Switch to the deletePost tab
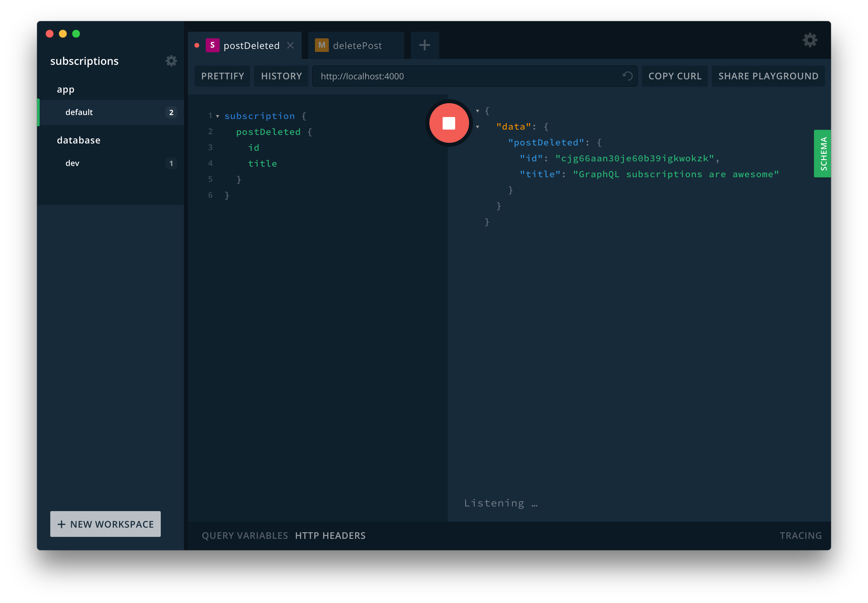868x603 pixels. [x=357, y=46]
